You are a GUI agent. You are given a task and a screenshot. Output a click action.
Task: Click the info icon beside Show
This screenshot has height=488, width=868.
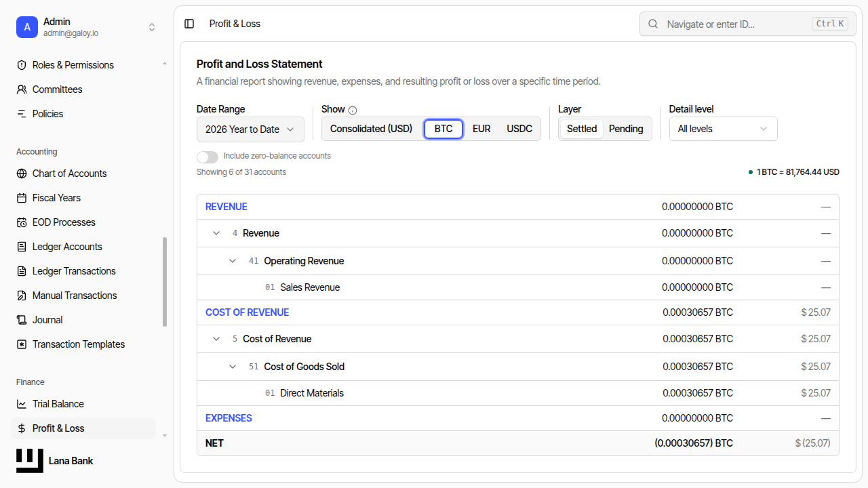tap(353, 110)
